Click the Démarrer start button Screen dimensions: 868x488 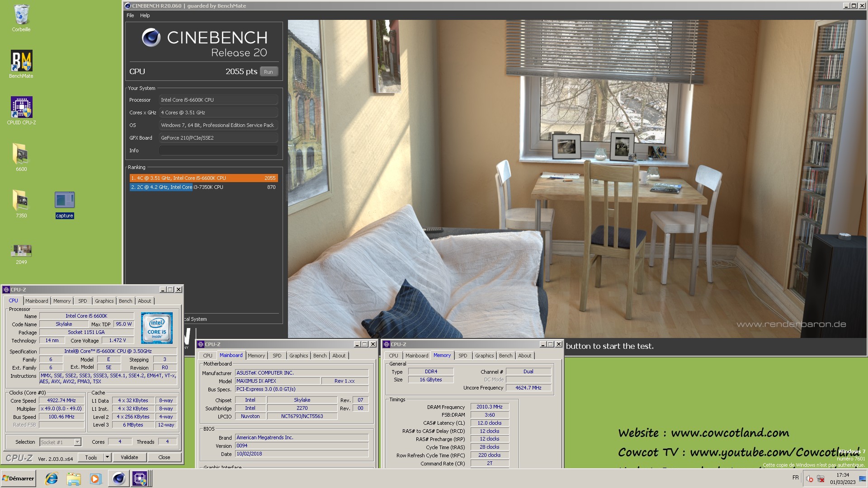[x=18, y=479]
